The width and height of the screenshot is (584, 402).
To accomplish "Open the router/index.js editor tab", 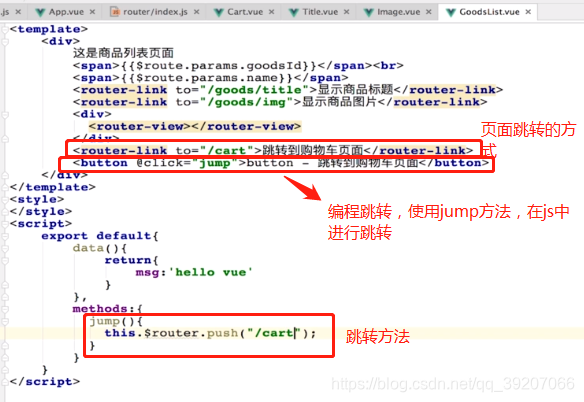I will click(x=155, y=12).
